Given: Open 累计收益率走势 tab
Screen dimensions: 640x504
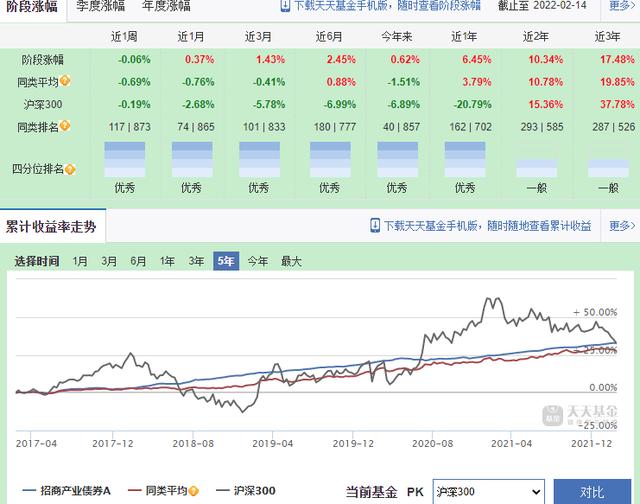Looking at the screenshot, I should pyautogui.click(x=51, y=226).
